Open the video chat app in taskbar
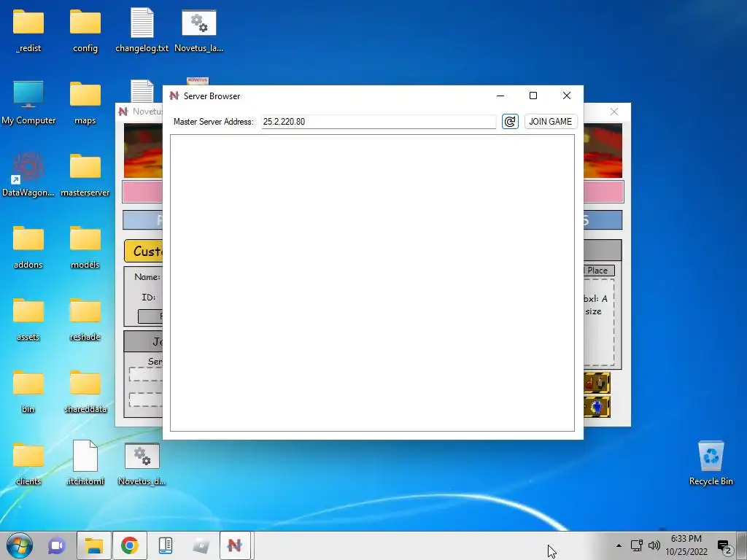The width and height of the screenshot is (747, 560). pyautogui.click(x=57, y=545)
